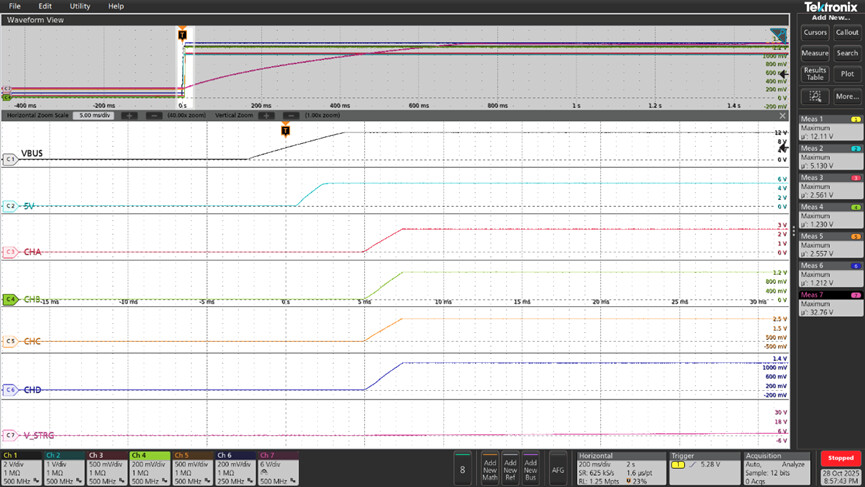The width and height of the screenshot is (865, 487).
Task: Open the Horizontal settings badge
Action: pos(619,468)
